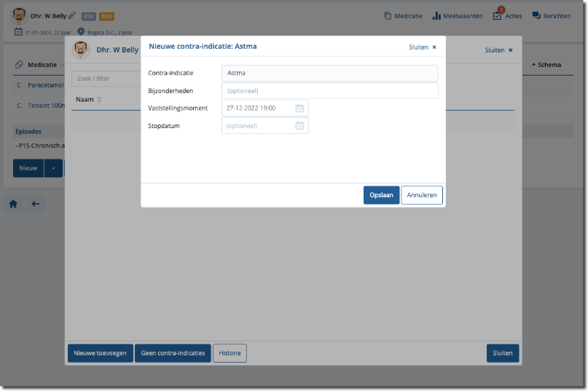588x391 pixels.
Task: Click the Bijzonderheden input field
Action: point(329,91)
